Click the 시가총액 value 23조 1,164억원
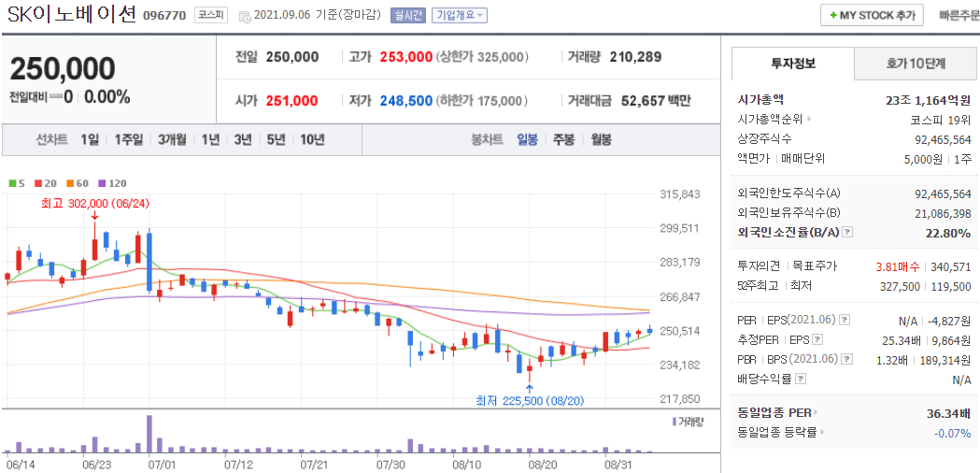This screenshot has height=473, width=980. tap(928, 99)
